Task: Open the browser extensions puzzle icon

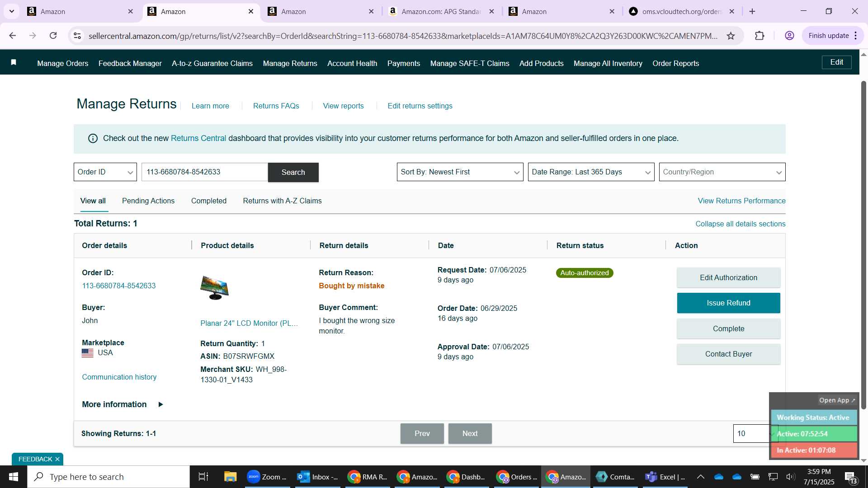Action: point(759,36)
